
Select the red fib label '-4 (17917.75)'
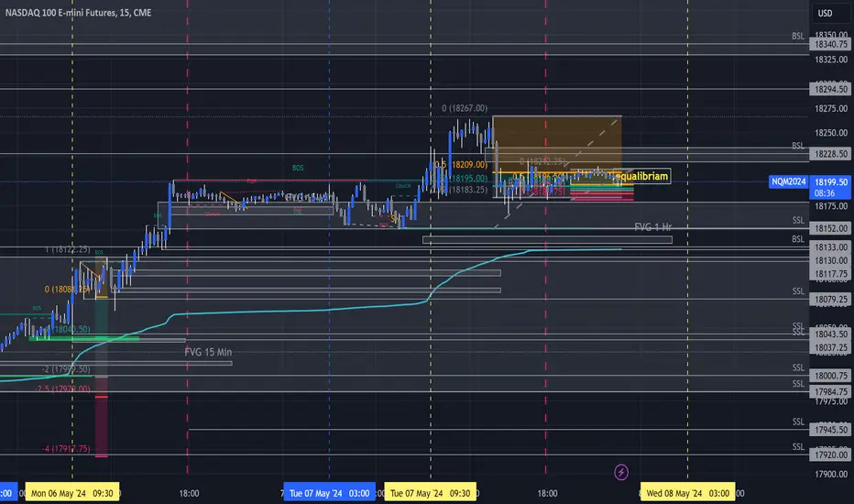[67, 449]
